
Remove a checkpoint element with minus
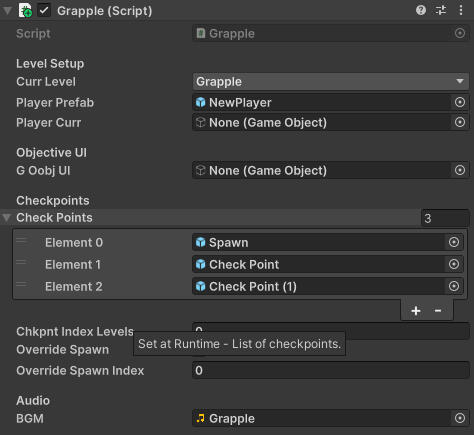click(x=438, y=311)
